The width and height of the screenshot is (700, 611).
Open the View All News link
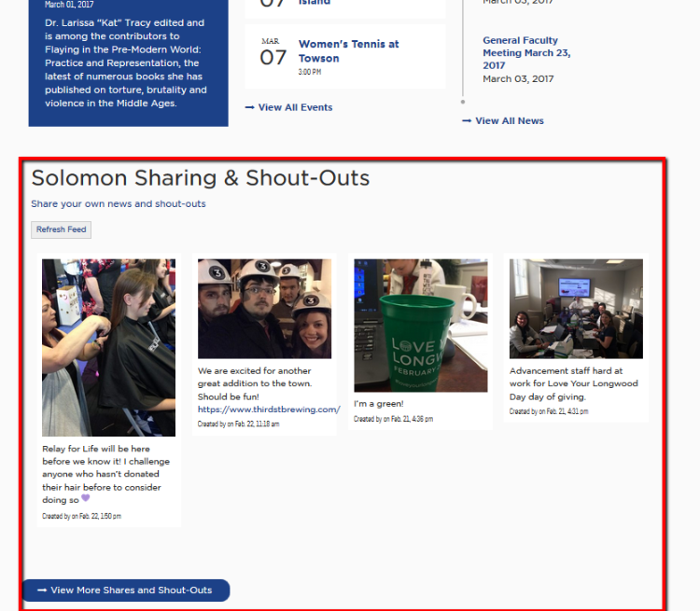click(x=510, y=121)
